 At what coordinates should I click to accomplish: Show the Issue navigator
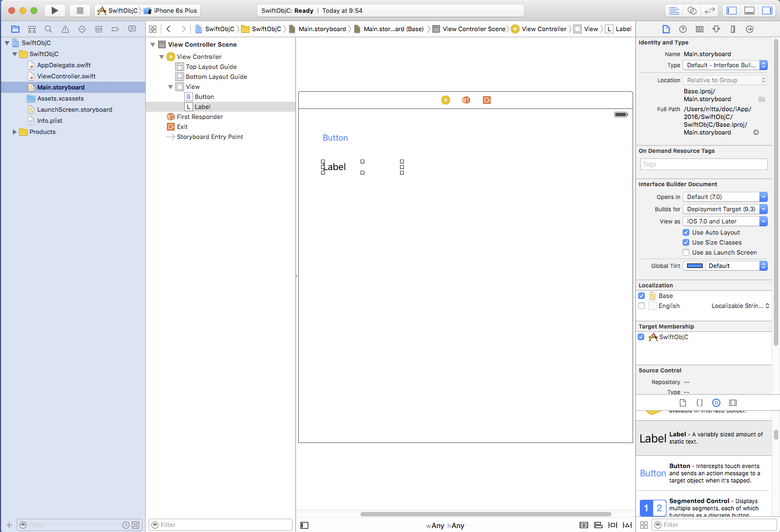point(65,29)
